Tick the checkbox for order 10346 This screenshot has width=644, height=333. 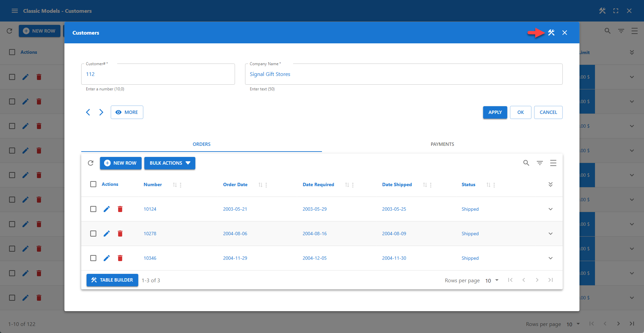pos(93,258)
